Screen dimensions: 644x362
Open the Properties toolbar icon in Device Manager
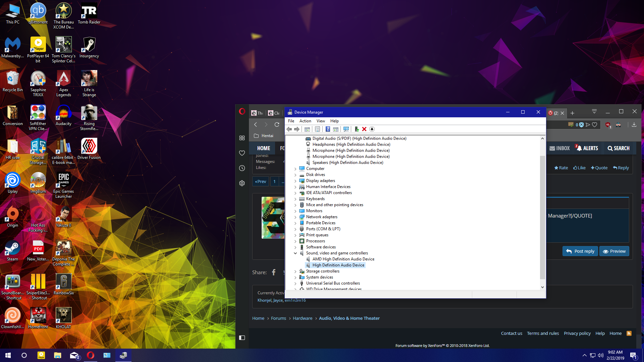click(x=317, y=129)
